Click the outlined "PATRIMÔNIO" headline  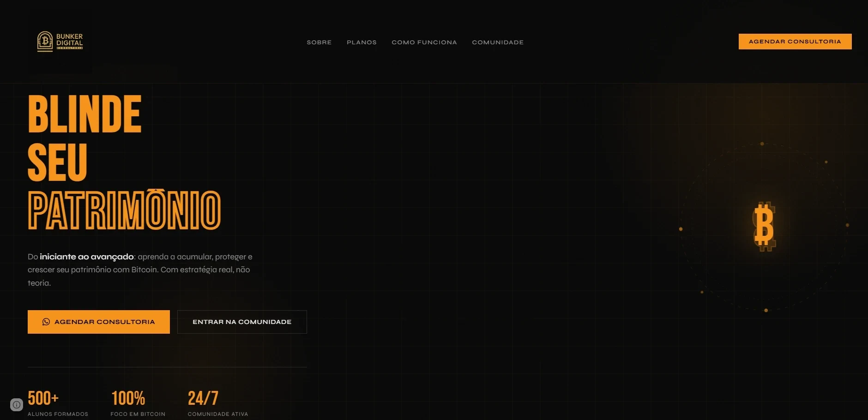point(124,210)
